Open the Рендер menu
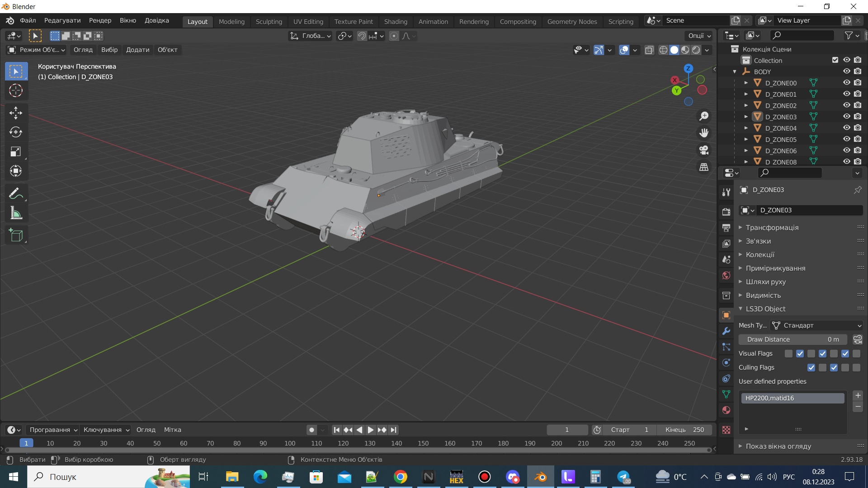Screen dimensions: 868x488 click(x=100, y=20)
